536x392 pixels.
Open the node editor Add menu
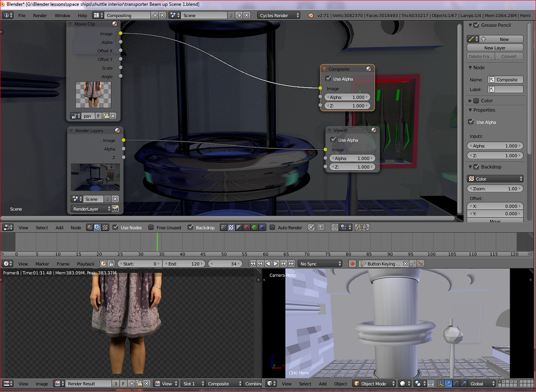pyautogui.click(x=60, y=228)
